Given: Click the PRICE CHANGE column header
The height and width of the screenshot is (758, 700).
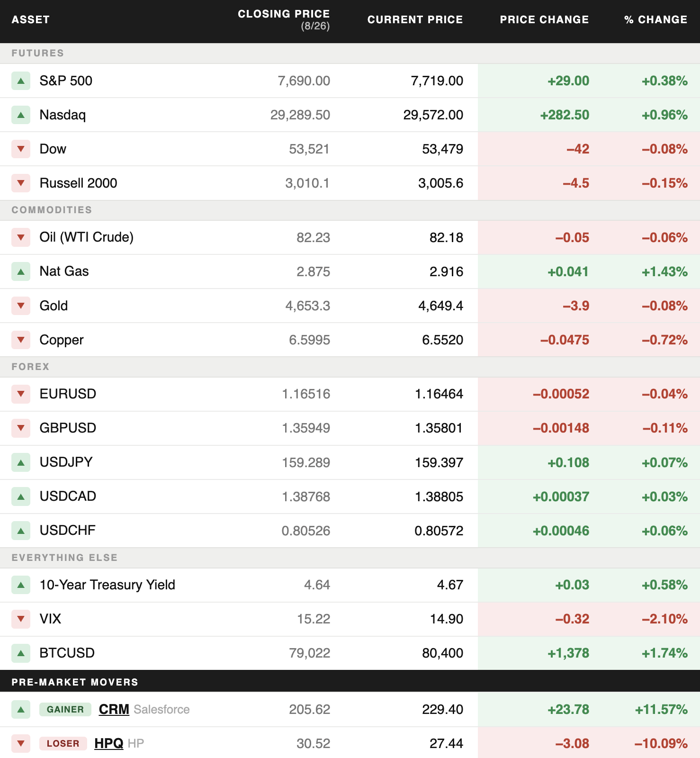Looking at the screenshot, I should 544,20.
